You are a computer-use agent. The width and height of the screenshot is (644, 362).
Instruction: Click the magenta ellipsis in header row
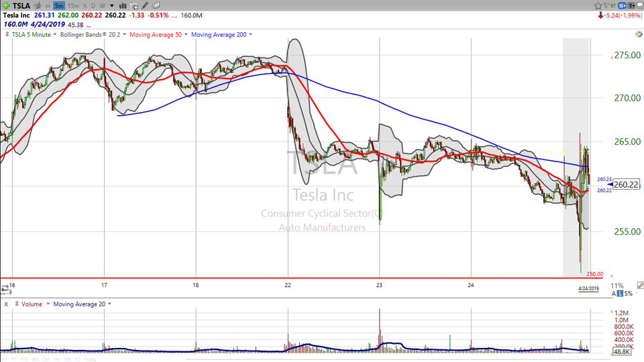click(x=174, y=15)
